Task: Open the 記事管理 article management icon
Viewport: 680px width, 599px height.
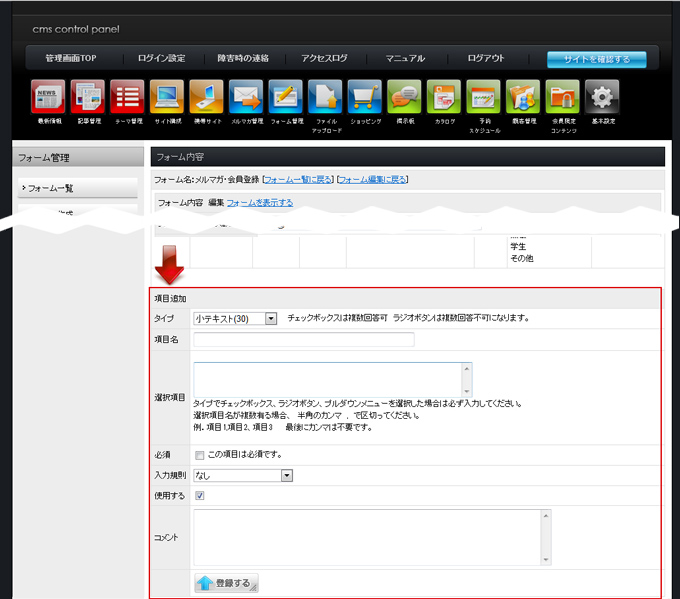Action: [88, 97]
